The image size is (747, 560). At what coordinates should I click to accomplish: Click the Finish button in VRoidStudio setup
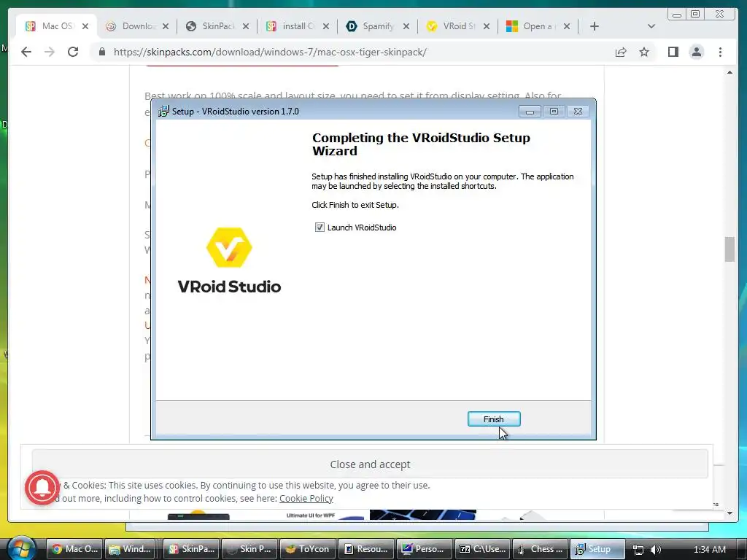coord(494,419)
